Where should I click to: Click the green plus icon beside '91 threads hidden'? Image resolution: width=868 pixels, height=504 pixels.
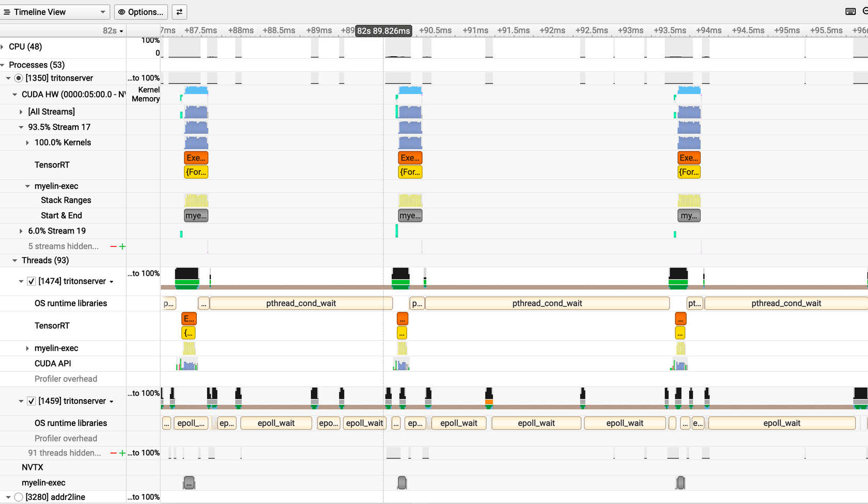(122, 453)
